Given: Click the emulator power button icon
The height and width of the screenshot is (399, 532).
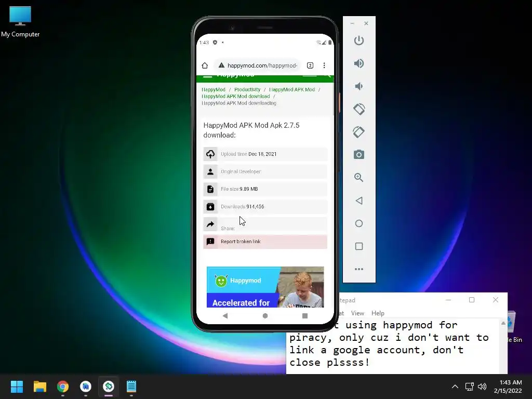Looking at the screenshot, I should pyautogui.click(x=358, y=41).
